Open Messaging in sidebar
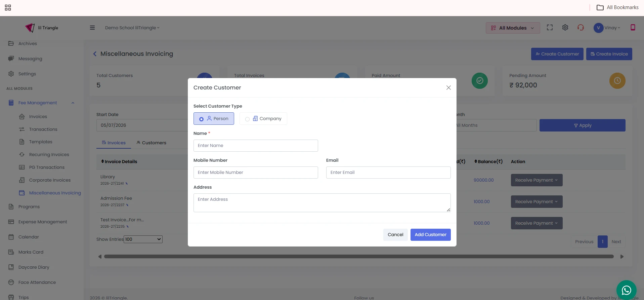Screen dimensions: 644x300 [x=30, y=59]
